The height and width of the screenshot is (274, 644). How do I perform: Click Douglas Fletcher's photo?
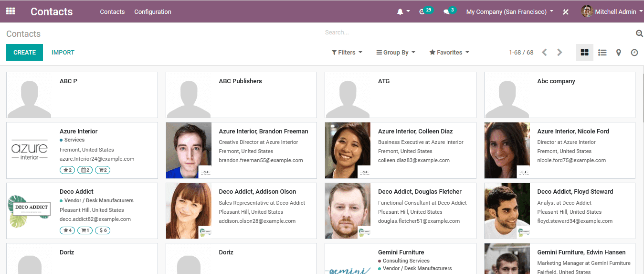[x=348, y=211]
